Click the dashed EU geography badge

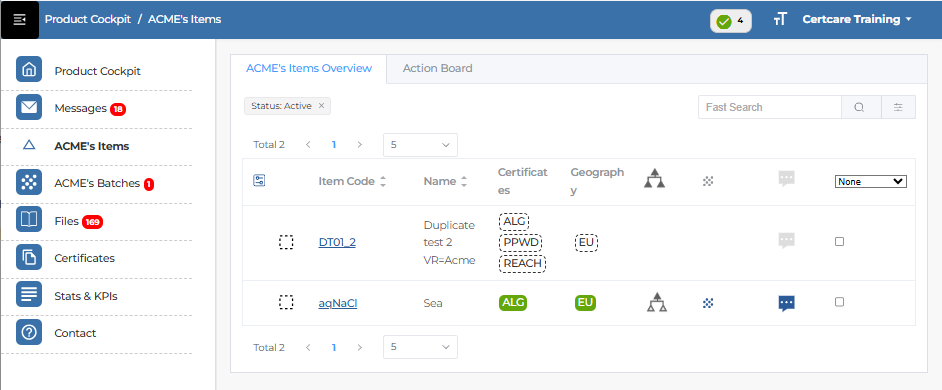click(x=586, y=242)
